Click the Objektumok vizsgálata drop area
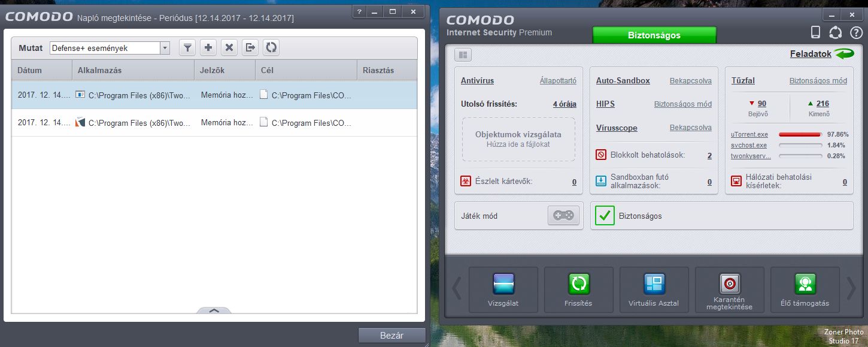The image size is (868, 347). 518,139
